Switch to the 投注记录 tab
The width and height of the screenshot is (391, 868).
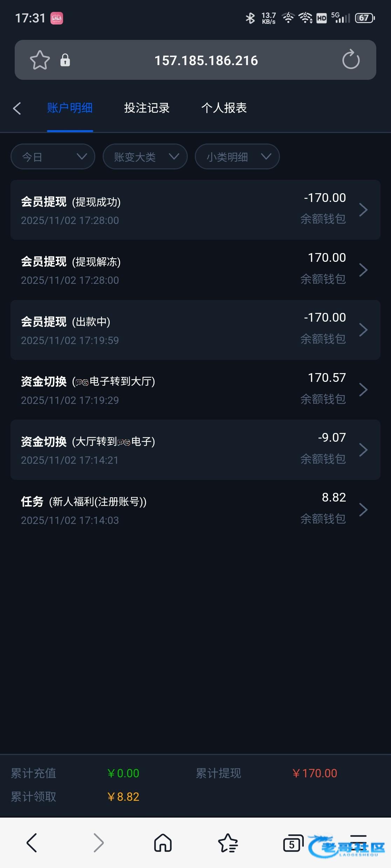point(147,108)
